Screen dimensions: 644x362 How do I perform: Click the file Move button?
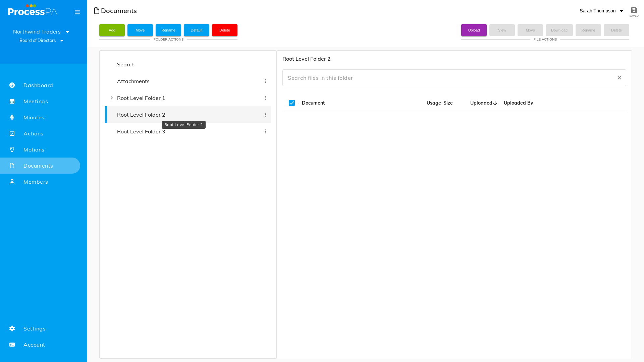(530, 30)
